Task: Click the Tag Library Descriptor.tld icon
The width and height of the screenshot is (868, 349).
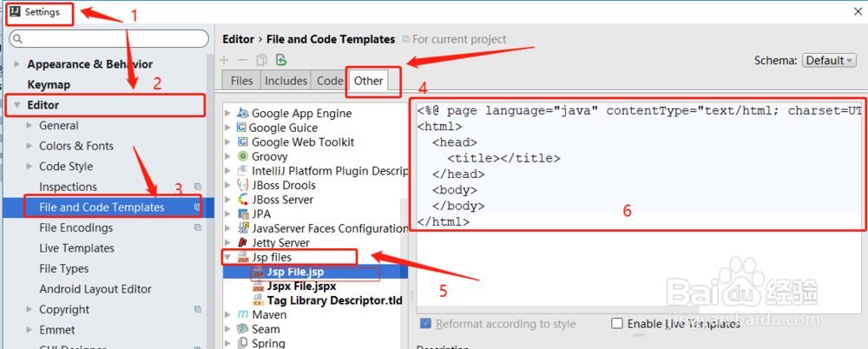Action: click(x=258, y=300)
